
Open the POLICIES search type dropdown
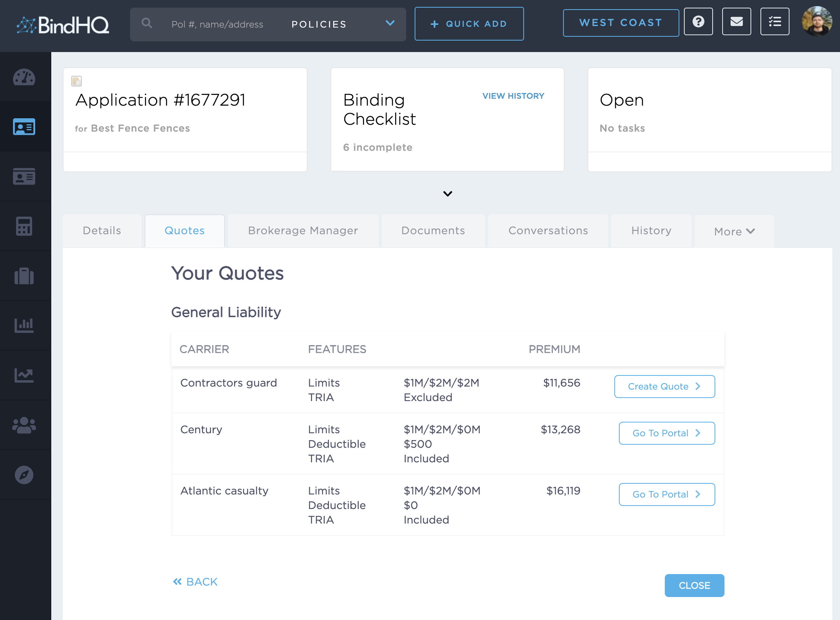[x=343, y=24]
